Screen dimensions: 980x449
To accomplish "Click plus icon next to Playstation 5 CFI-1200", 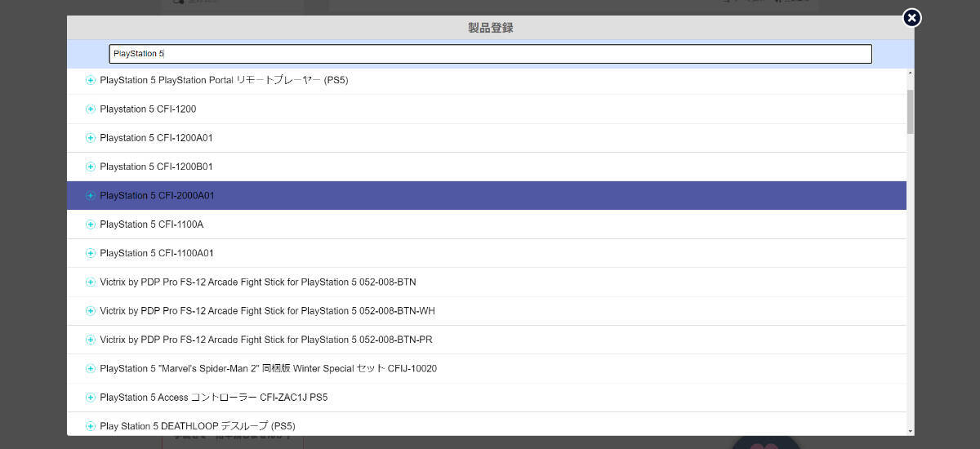I will point(91,109).
